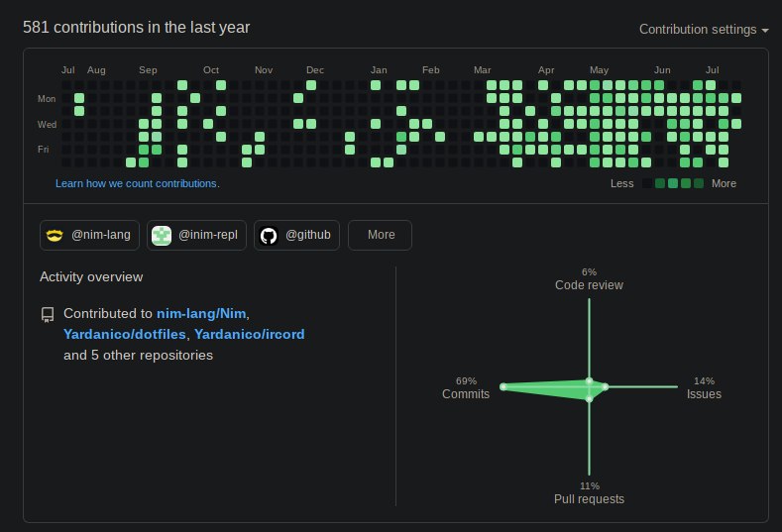Viewport: 782px width, 532px height.
Task: Click the Issues point on the activity chart
Action: point(605,386)
